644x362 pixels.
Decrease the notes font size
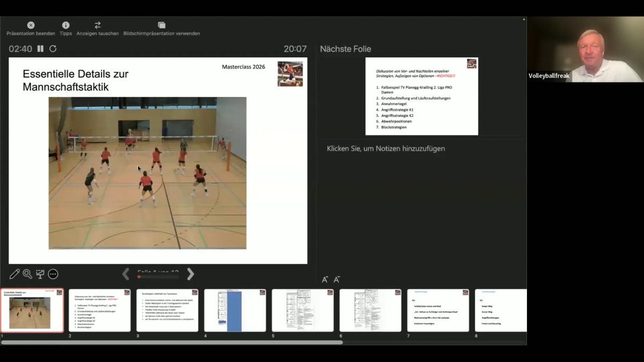coord(336,279)
